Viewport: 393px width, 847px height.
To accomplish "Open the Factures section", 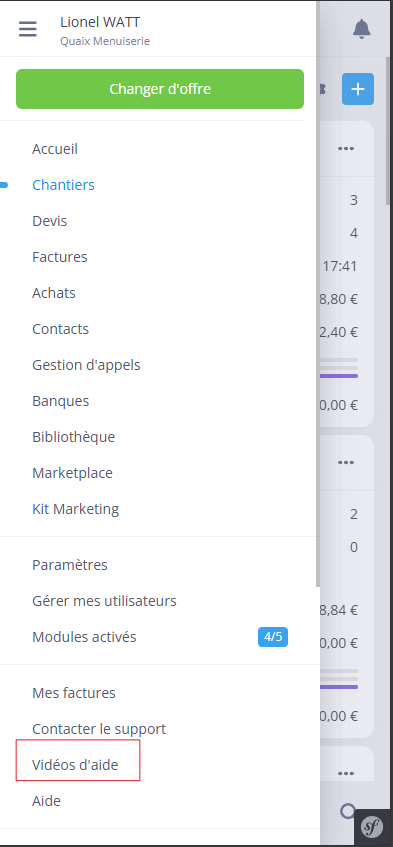I will [x=60, y=257].
